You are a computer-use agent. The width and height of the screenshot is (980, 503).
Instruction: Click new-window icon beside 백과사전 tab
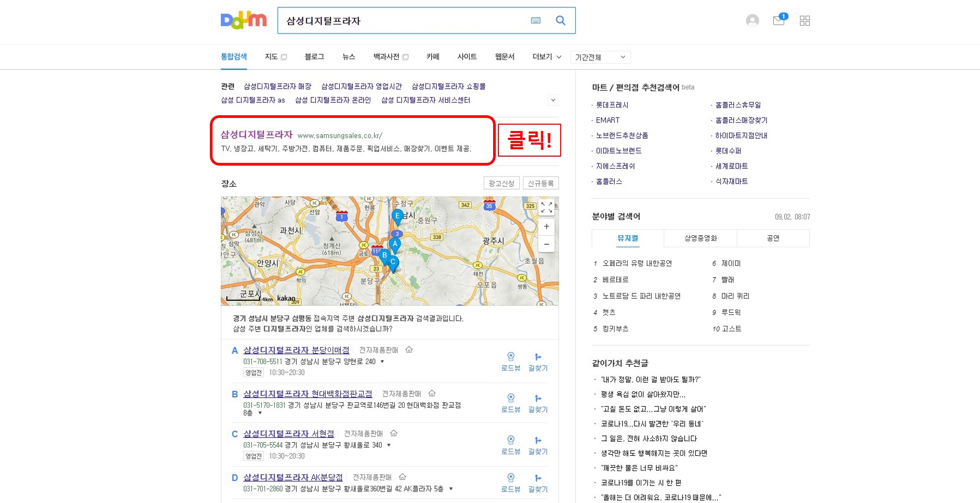click(405, 57)
